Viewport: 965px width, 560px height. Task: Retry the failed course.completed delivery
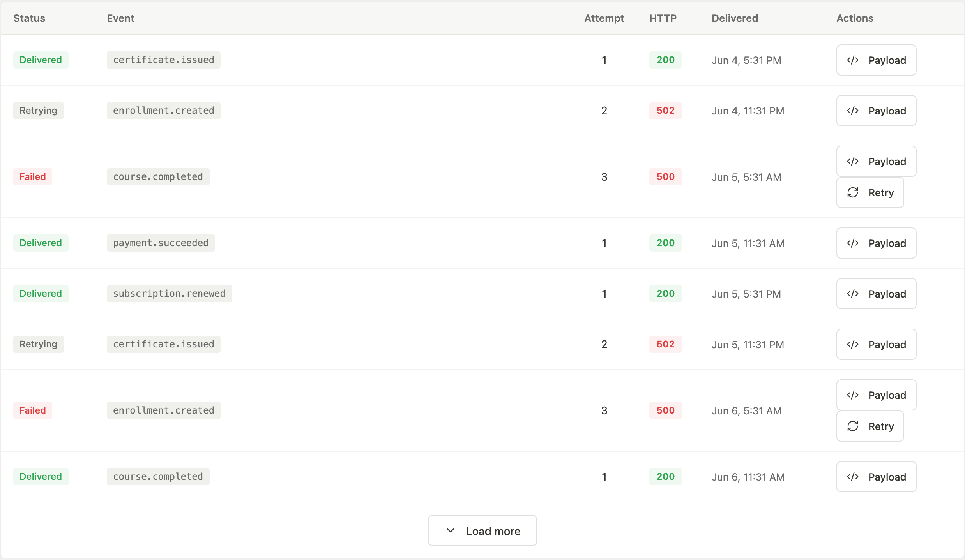tap(870, 192)
